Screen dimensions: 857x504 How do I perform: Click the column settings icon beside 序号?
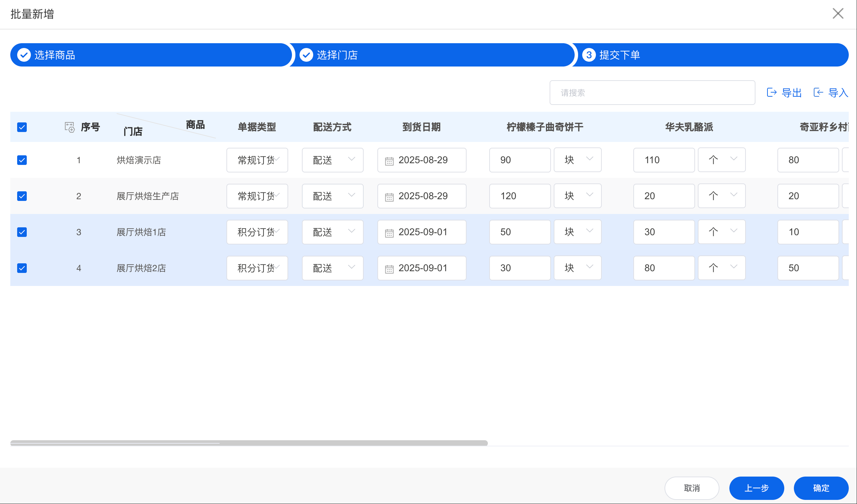(70, 127)
